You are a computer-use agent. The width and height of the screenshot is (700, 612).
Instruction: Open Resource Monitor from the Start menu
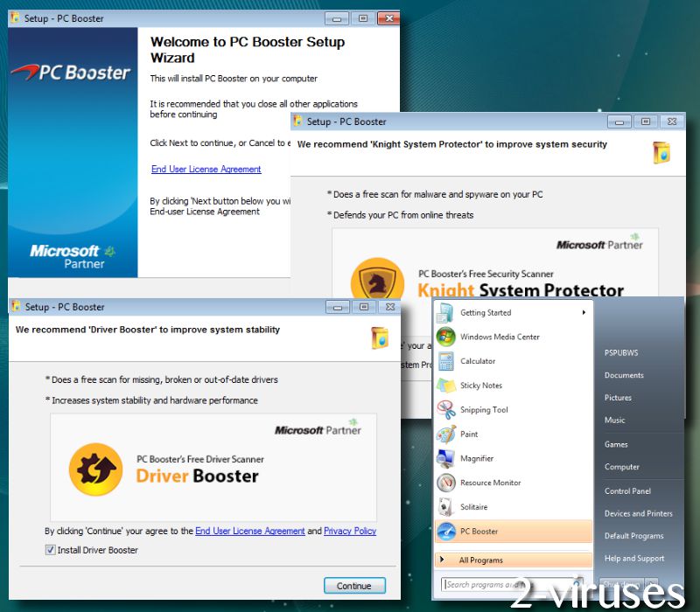pyautogui.click(x=513, y=483)
